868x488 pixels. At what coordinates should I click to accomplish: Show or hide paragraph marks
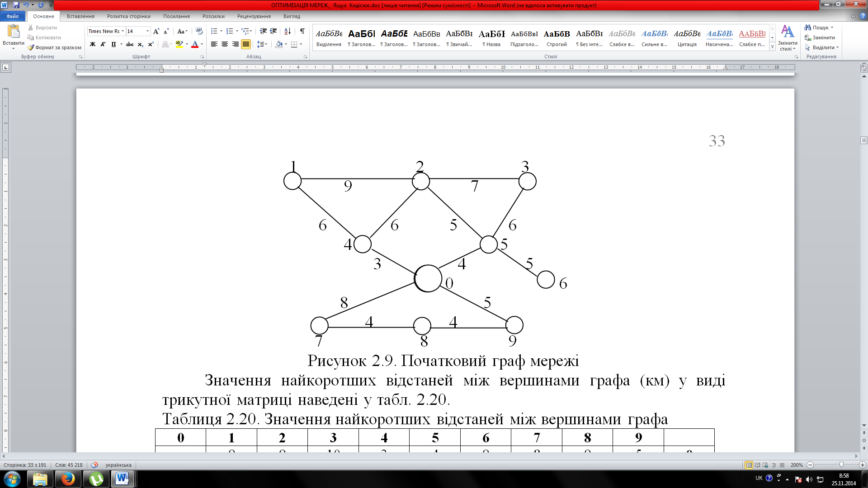coord(302,31)
